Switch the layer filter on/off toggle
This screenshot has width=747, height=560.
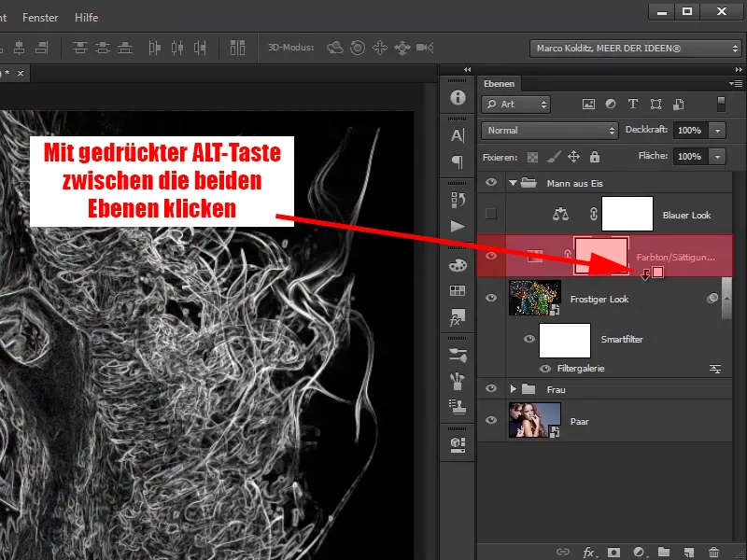click(721, 105)
